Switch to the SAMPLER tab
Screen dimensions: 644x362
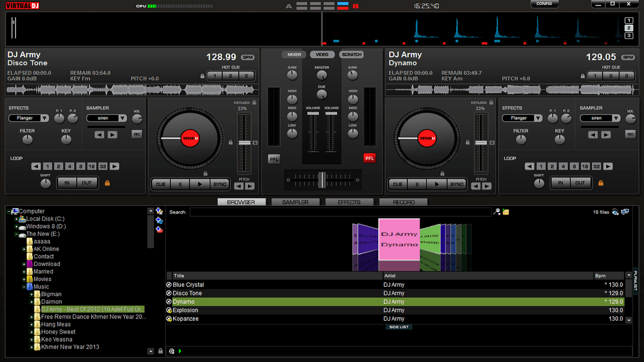(x=295, y=202)
